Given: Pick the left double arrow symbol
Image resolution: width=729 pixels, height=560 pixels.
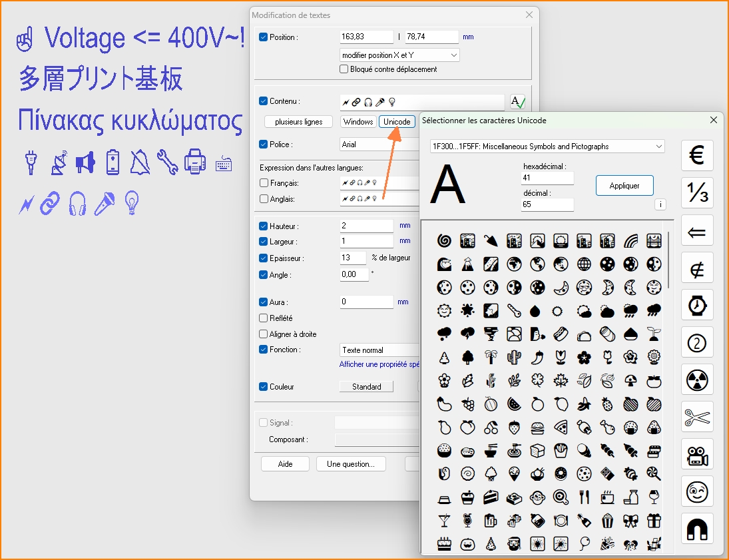Looking at the screenshot, I should pos(697,231).
